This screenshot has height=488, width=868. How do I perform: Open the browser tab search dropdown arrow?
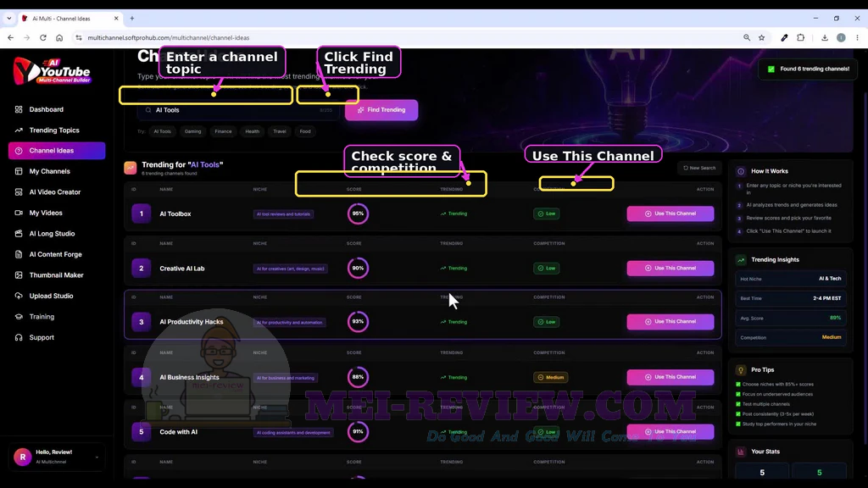pos(8,19)
